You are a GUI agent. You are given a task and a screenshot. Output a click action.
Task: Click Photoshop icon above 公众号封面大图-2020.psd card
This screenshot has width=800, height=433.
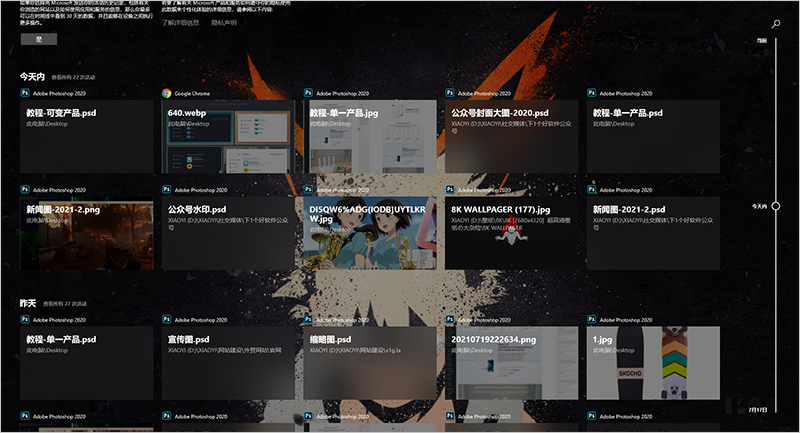click(x=449, y=93)
